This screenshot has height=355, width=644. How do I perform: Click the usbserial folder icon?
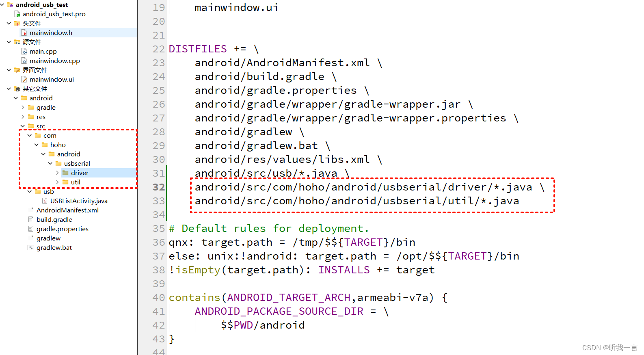click(x=58, y=163)
